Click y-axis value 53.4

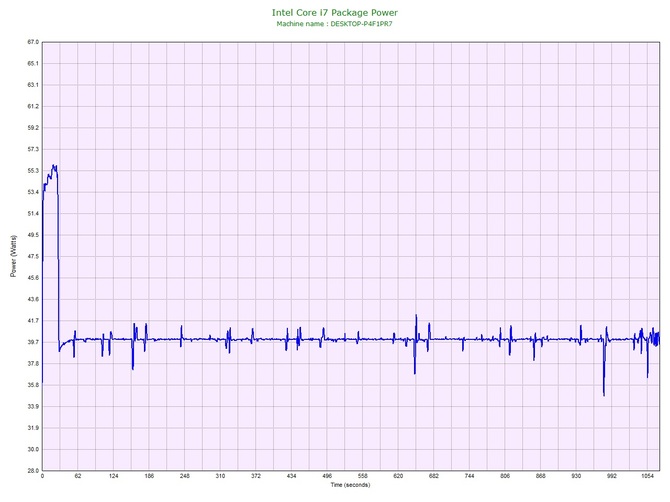(33, 192)
